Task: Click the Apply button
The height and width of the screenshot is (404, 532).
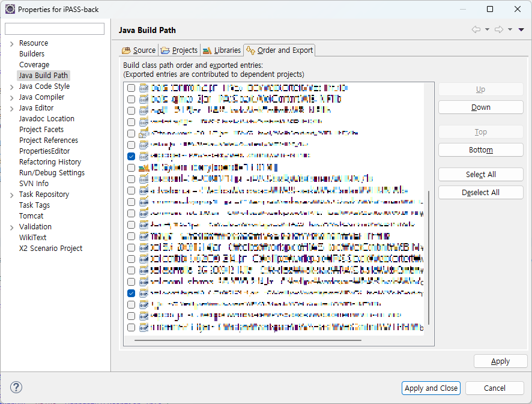Action: point(500,361)
